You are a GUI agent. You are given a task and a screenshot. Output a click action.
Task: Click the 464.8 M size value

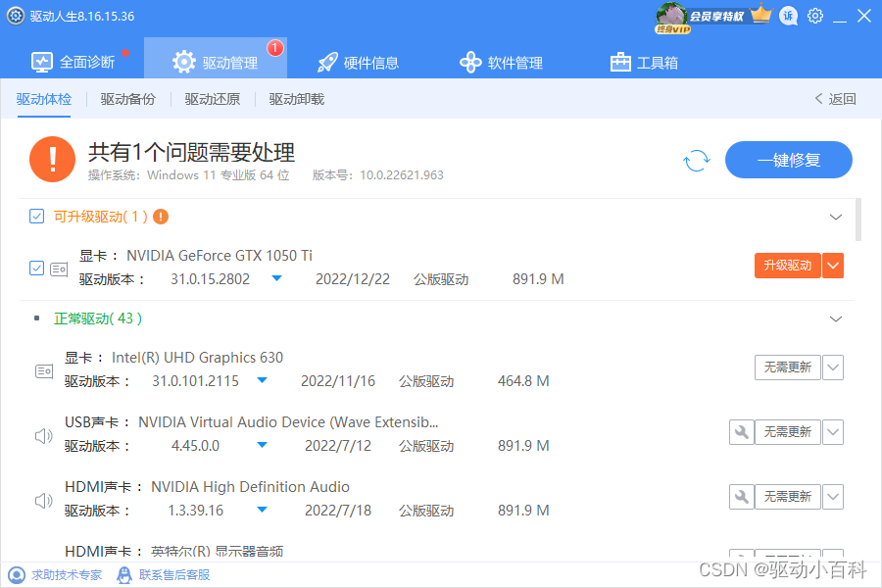[523, 381]
